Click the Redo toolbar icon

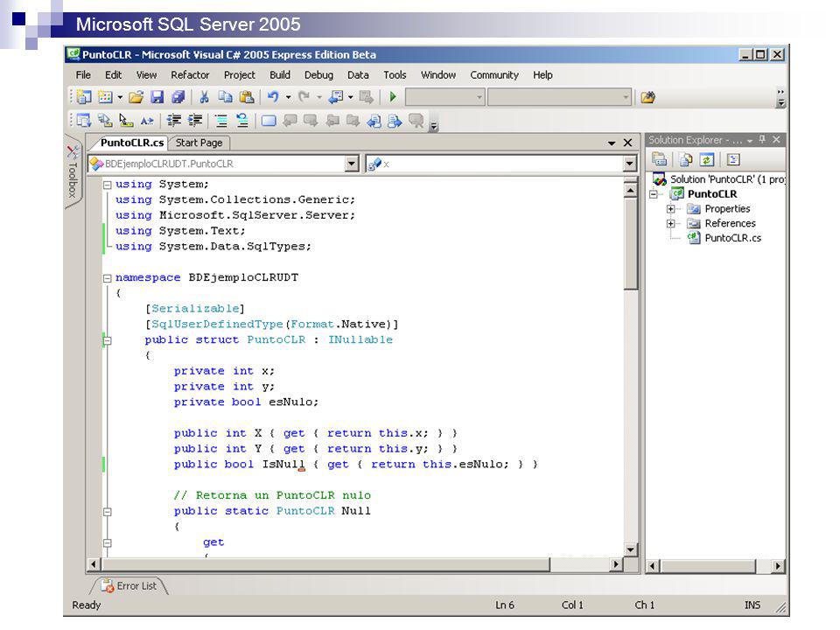tap(304, 97)
